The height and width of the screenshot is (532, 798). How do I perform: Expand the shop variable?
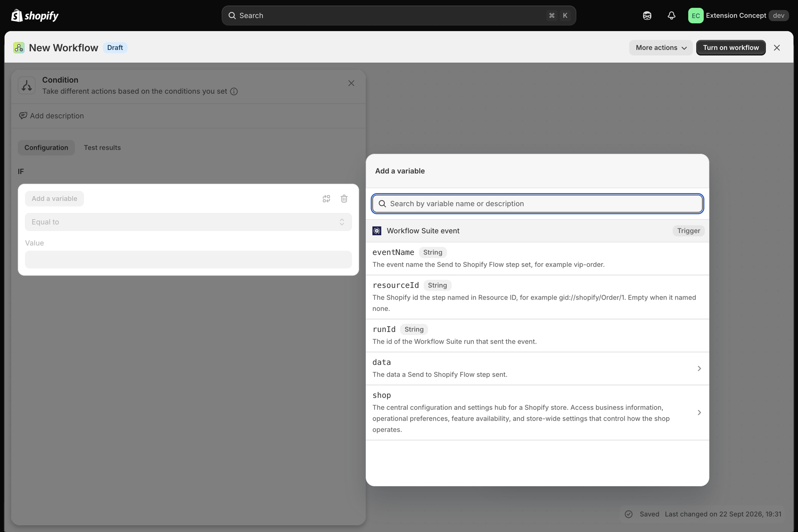click(x=537, y=412)
